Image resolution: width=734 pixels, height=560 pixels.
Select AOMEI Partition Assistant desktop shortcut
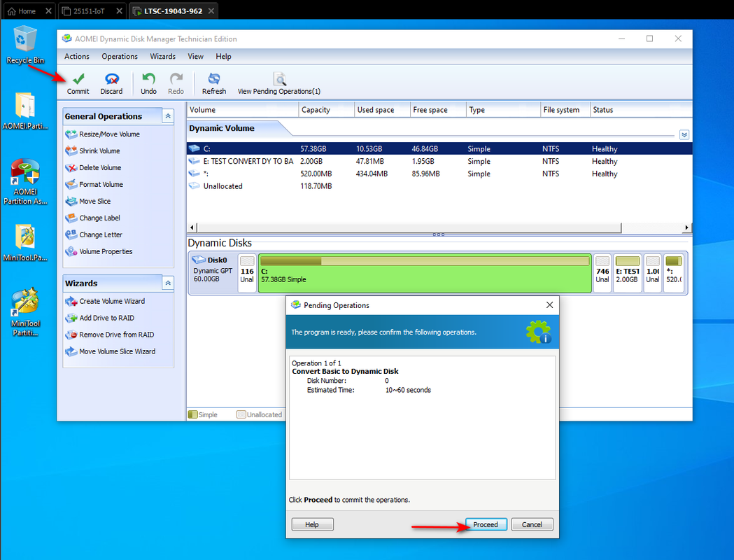pyautogui.click(x=24, y=182)
